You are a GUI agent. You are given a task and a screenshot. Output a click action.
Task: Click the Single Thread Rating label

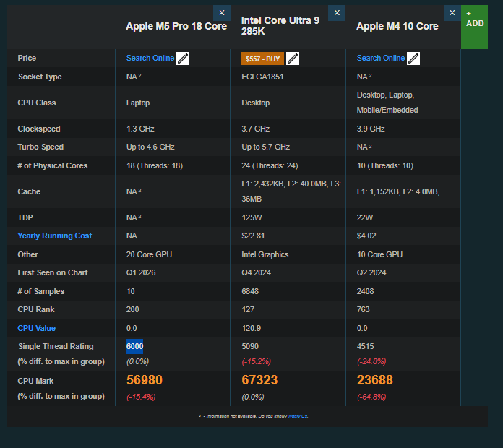click(56, 346)
